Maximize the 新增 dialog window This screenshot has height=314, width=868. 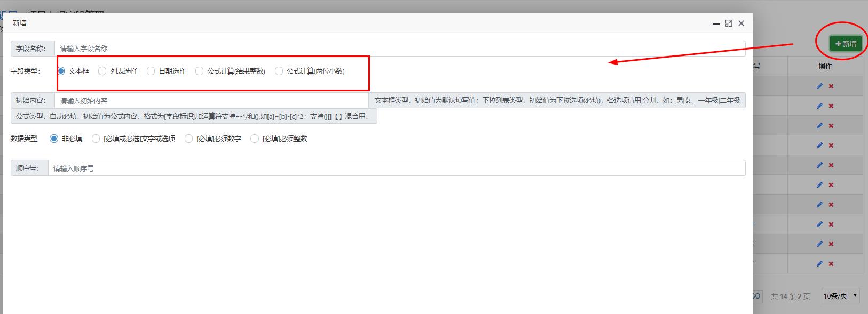(x=729, y=23)
